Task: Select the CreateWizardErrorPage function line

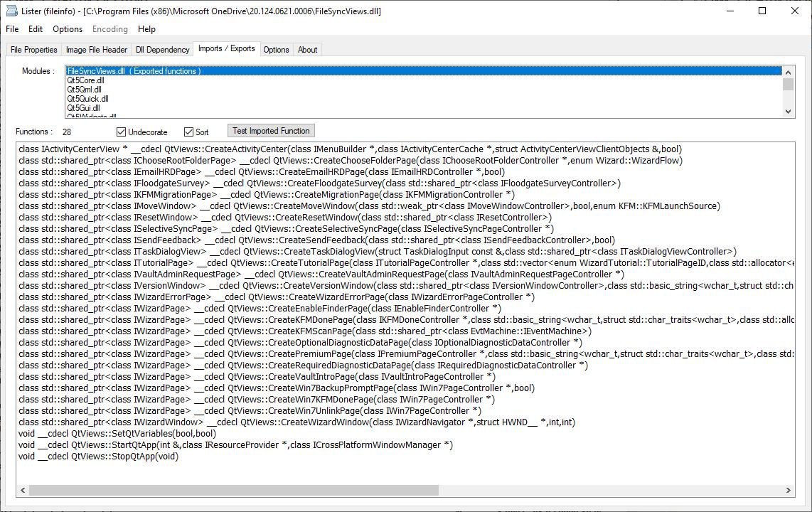Action: (x=277, y=297)
